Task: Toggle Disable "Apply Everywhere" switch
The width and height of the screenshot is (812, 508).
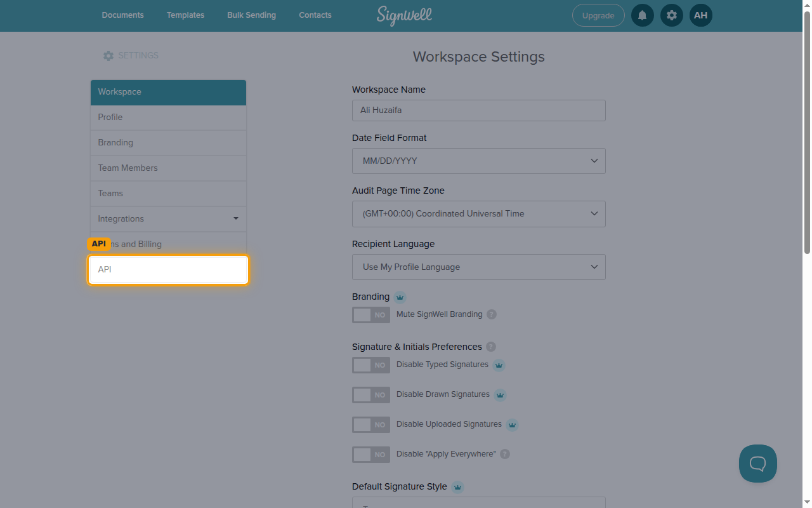Action: tap(371, 455)
